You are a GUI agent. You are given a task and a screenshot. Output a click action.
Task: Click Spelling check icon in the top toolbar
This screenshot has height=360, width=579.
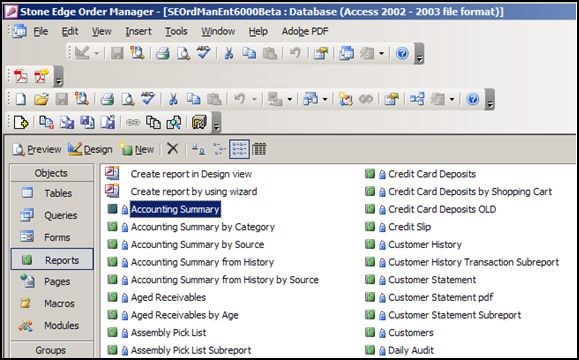[203, 54]
